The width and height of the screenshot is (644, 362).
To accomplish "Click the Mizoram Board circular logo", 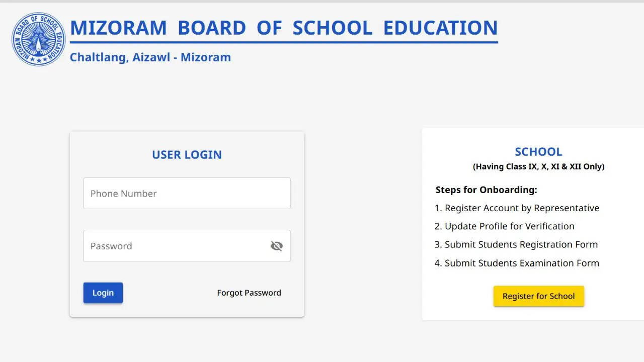I will coord(39,39).
